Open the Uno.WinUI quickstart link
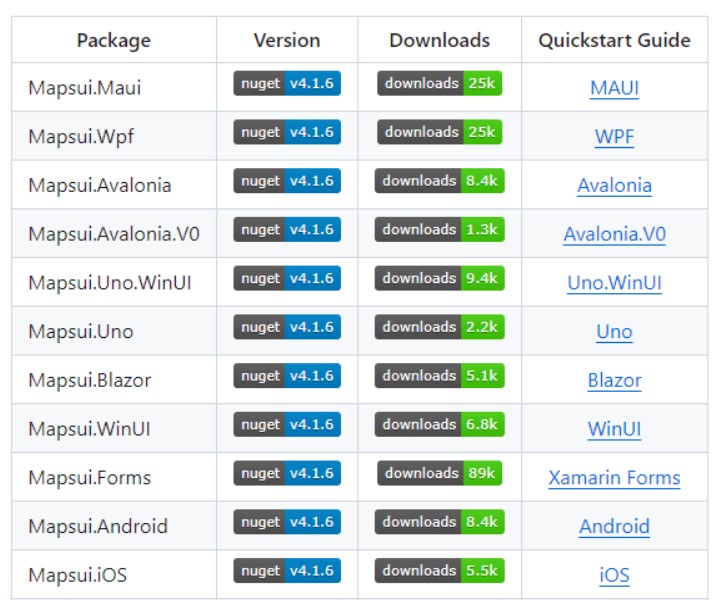Screen dimensions: 722x600 [614, 283]
